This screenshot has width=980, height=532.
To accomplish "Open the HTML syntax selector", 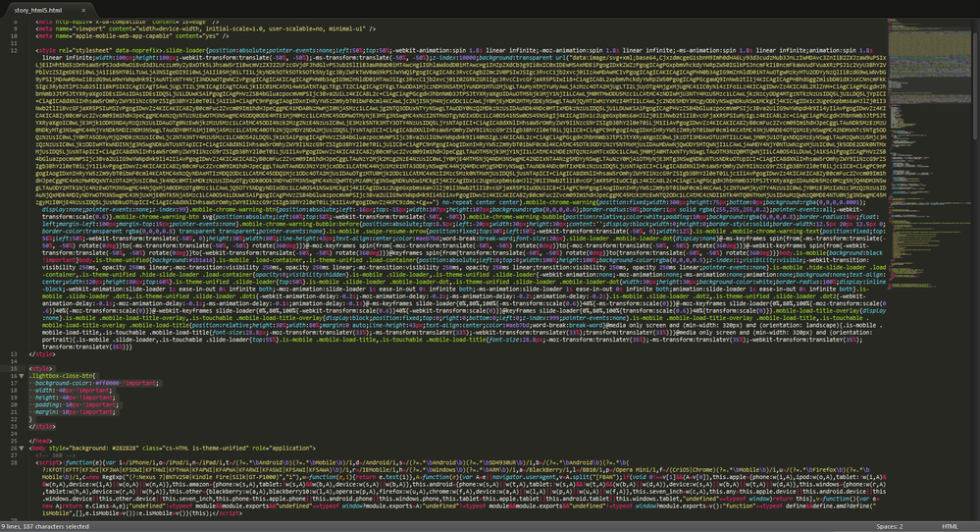I will coord(950,527).
